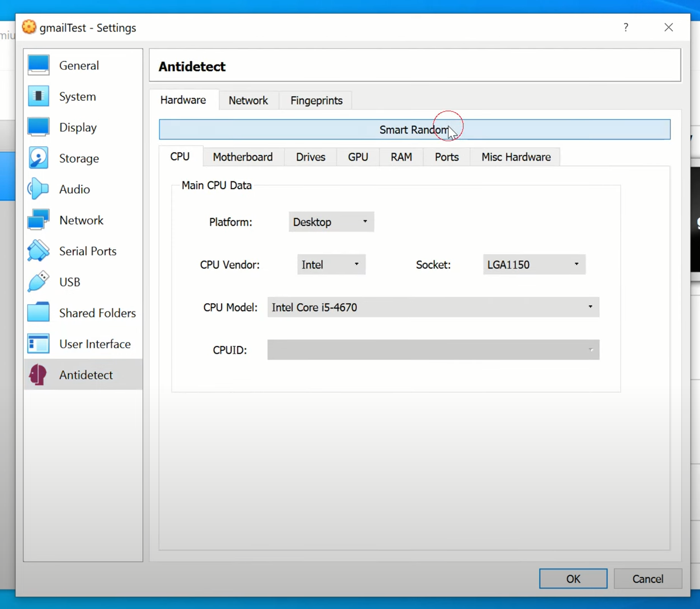Select Shared Folders category
Viewport: 700px width, 609px height.
coord(83,313)
